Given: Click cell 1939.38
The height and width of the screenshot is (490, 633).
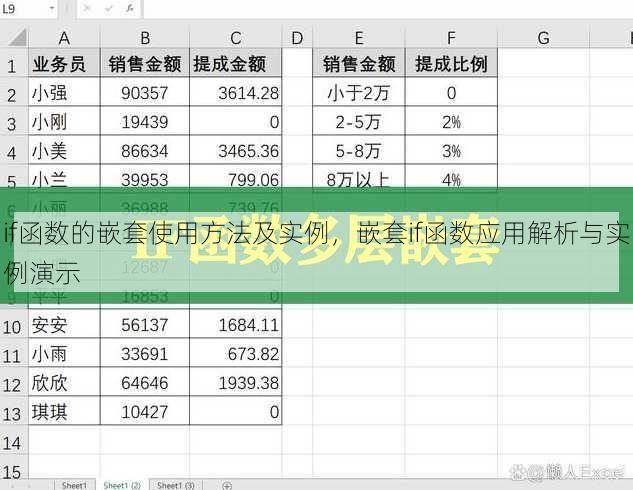Looking at the screenshot, I should (x=236, y=383).
